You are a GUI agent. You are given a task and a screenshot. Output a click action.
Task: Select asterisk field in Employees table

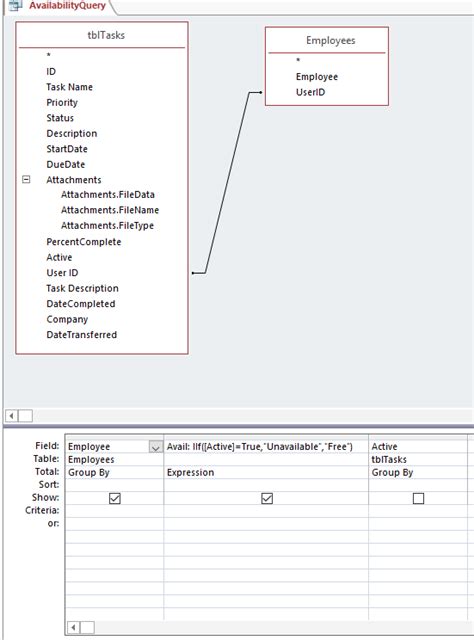click(298, 60)
